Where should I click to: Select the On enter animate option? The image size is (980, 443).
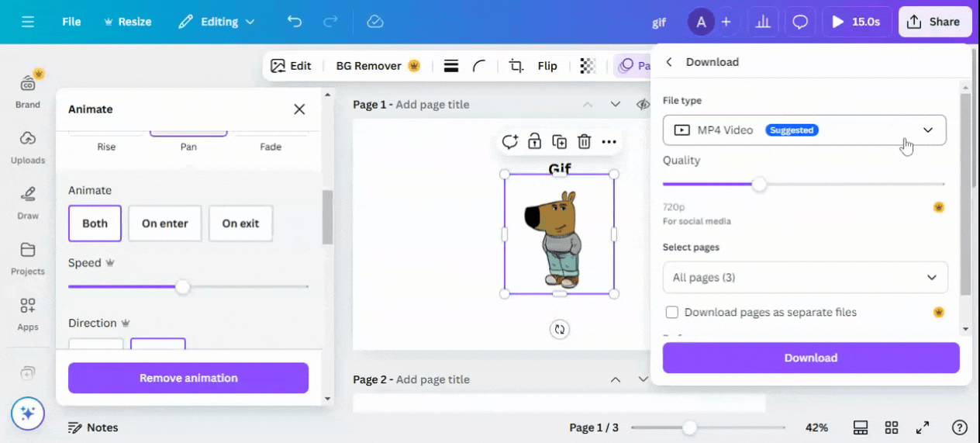(x=165, y=223)
